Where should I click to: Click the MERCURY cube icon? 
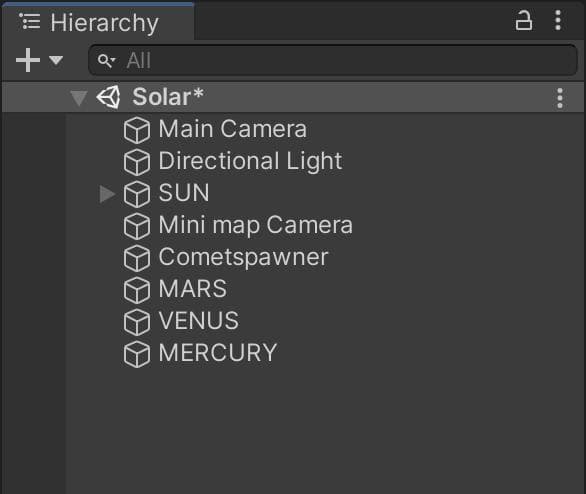point(137,354)
